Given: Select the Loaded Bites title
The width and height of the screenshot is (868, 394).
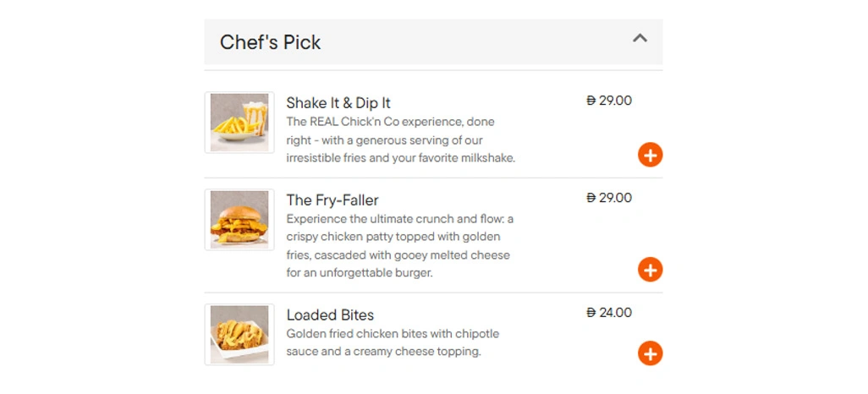Looking at the screenshot, I should point(330,315).
